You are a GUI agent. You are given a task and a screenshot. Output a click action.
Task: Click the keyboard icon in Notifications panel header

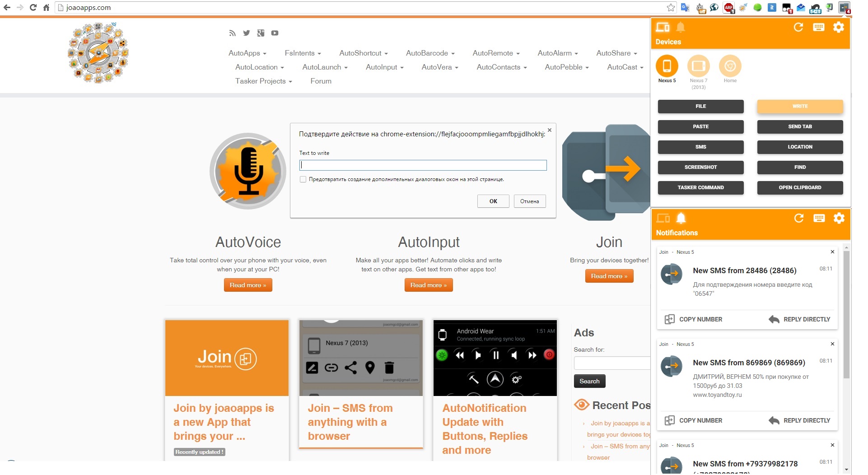pyautogui.click(x=819, y=218)
